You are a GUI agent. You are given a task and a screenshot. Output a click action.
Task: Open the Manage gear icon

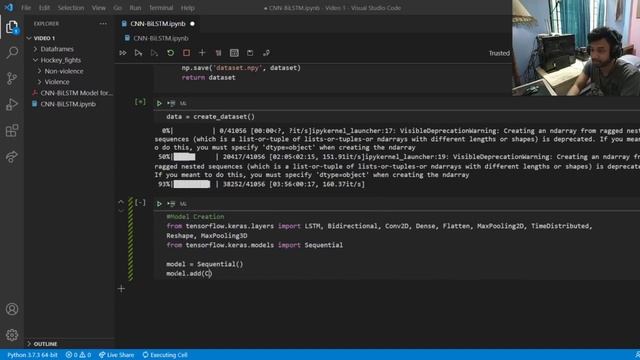coord(12,335)
